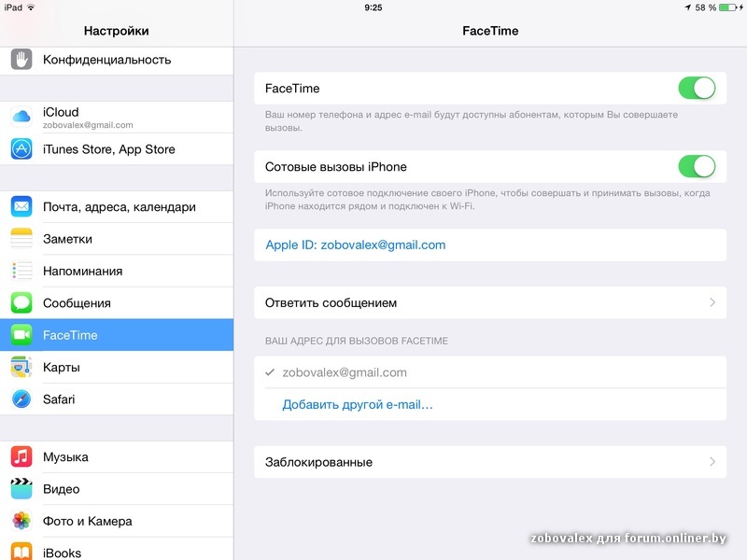Turn off Сотовые вызовы iPhone switch
The image size is (747, 560).
pos(696,167)
